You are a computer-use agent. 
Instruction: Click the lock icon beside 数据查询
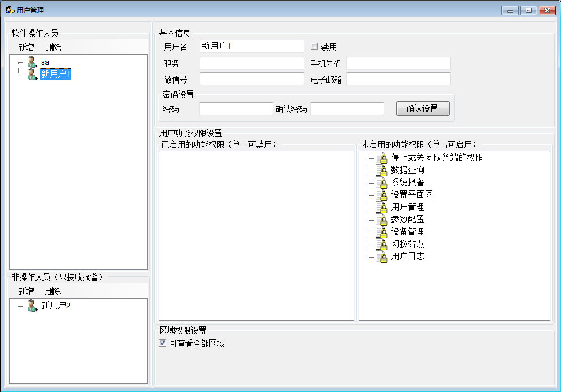[x=382, y=170]
